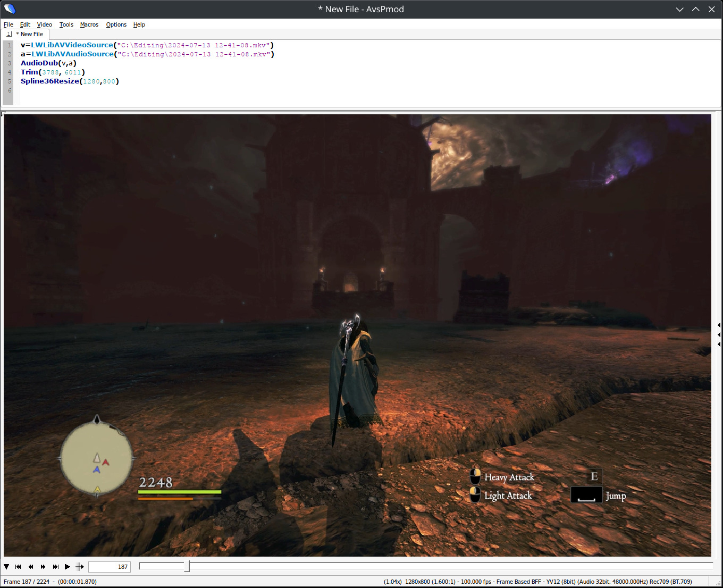Click the LWLibAVAudioSource text on line 2
Viewport: 723px width, 588px height.
coord(72,54)
